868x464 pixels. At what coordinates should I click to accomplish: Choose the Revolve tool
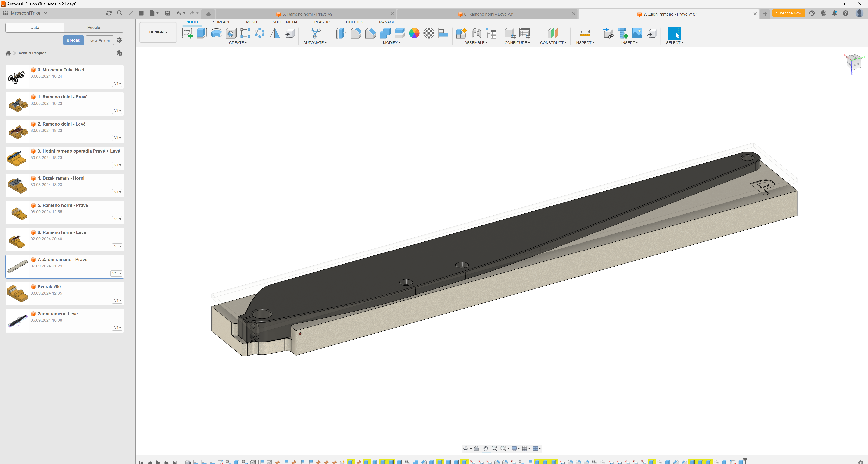[216, 33]
